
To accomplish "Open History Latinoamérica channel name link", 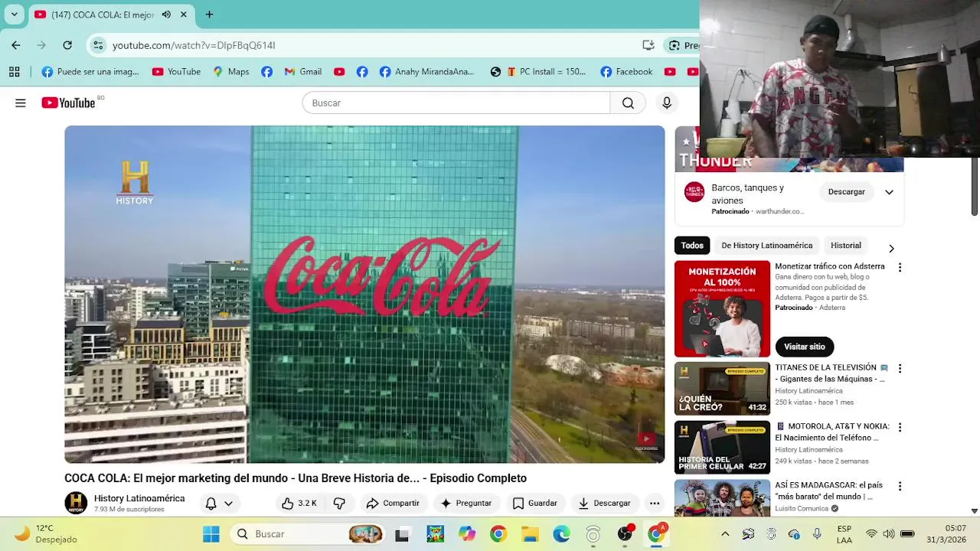I will point(139,498).
